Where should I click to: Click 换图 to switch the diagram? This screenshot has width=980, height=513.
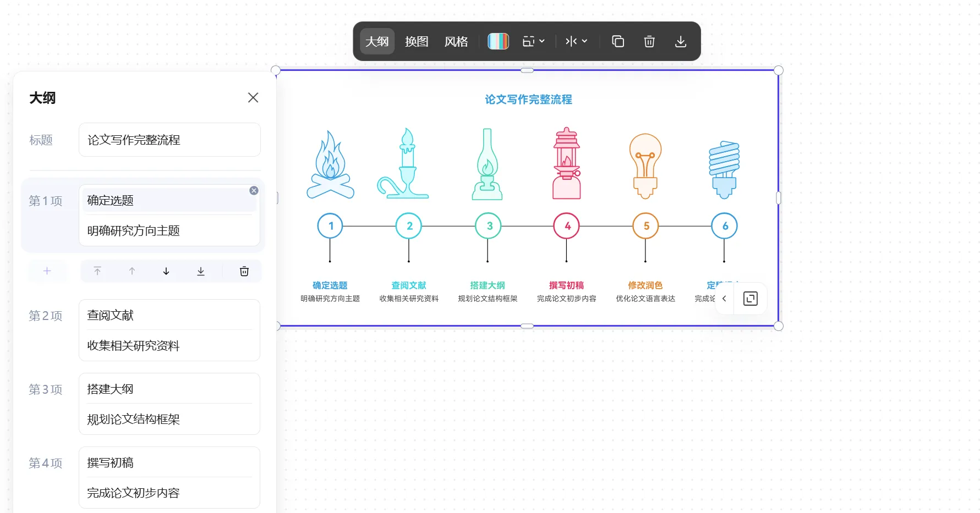click(417, 41)
